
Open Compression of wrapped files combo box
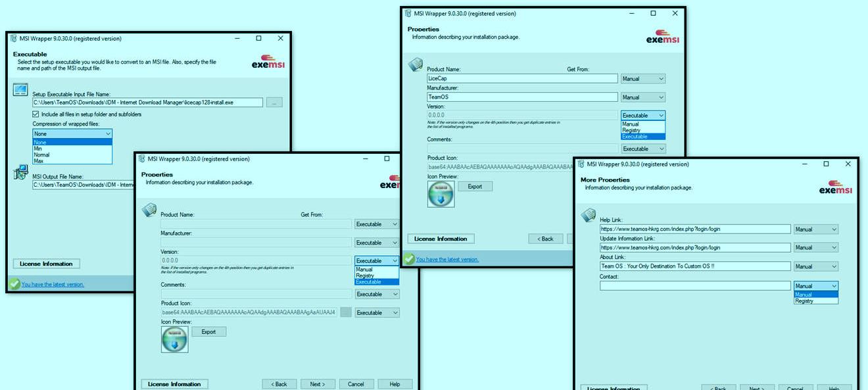(73, 134)
